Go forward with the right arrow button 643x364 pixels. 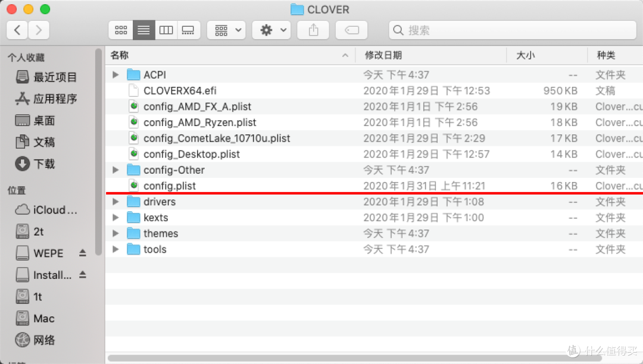[x=39, y=30]
